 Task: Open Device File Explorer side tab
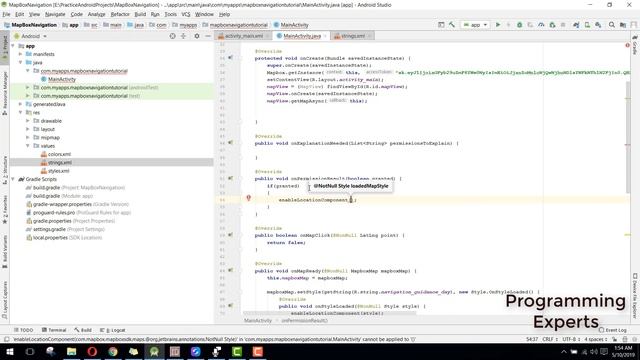(x=635, y=296)
